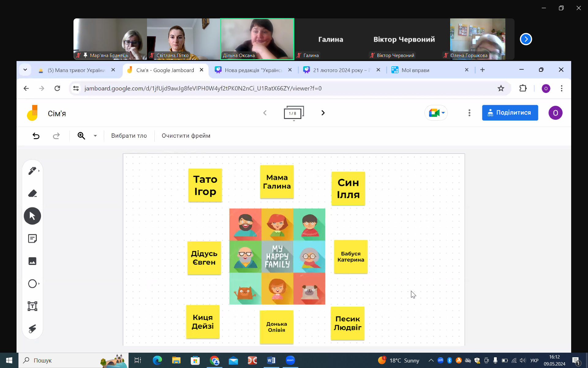Activate the Laser pointer tool
Screen dimensions: 588x368
32,329
